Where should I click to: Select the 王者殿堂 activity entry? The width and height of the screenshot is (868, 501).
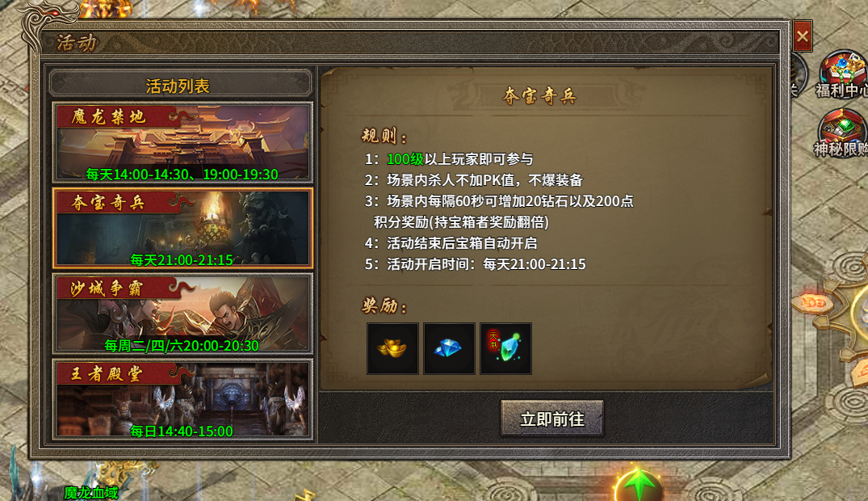[x=182, y=399]
